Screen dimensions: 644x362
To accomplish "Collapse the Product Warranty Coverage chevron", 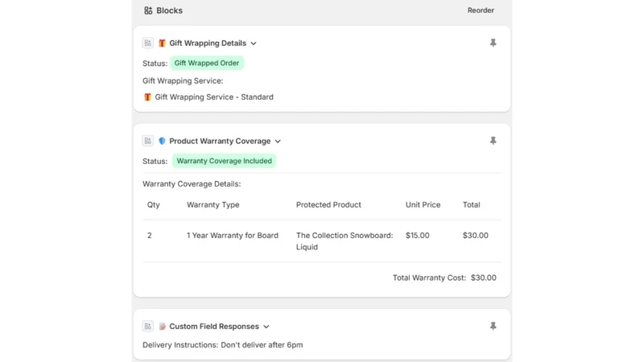I will tap(278, 142).
